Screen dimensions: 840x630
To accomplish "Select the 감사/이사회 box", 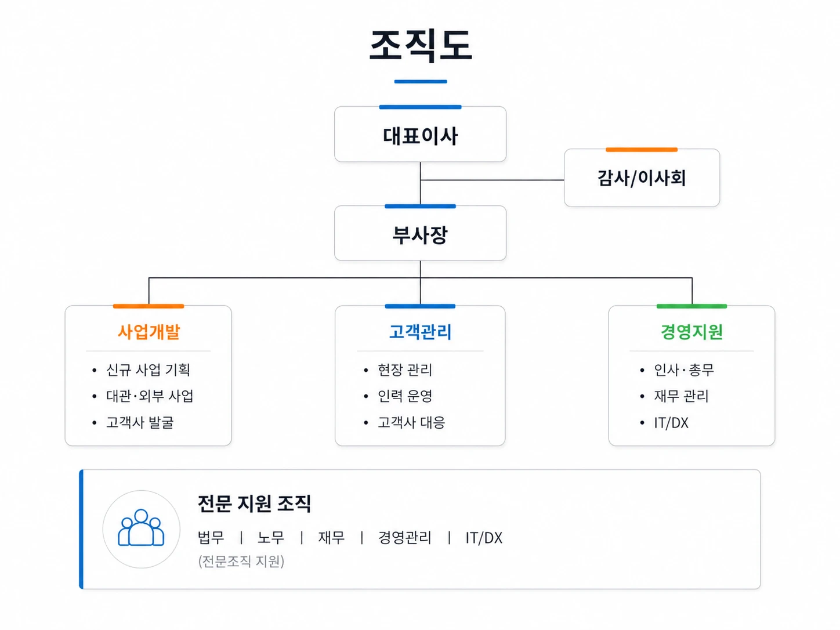I will pos(642,178).
